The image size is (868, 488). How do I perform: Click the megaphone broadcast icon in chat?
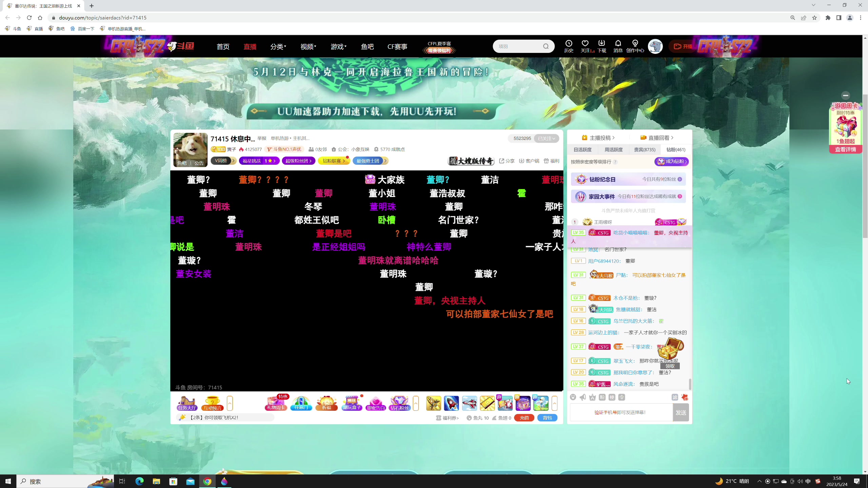583,397
